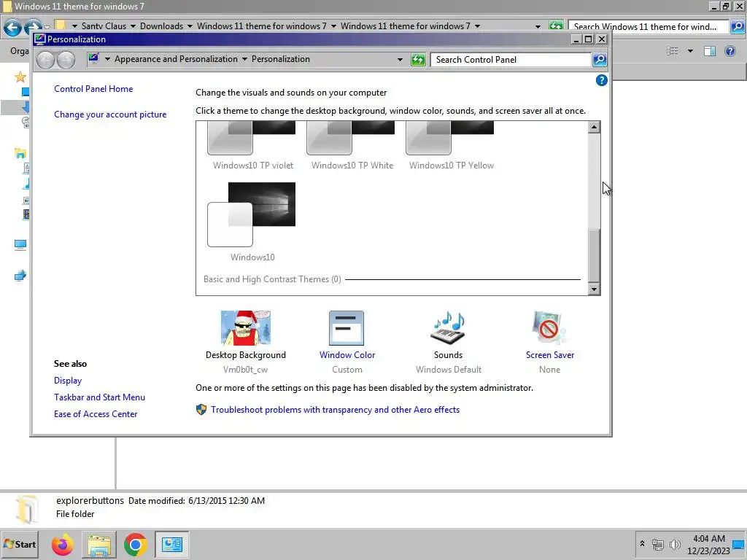Click Explorer window back arrow button
The width and height of the screenshot is (747, 560).
[x=13, y=27]
